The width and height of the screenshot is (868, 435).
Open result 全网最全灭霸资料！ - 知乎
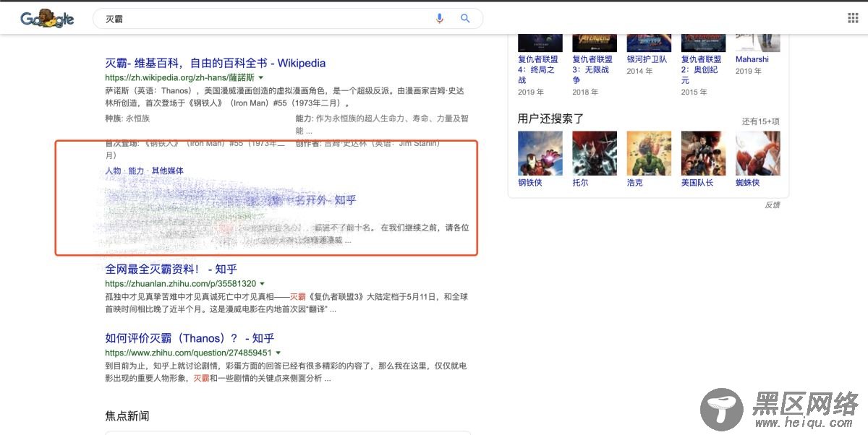point(171,269)
